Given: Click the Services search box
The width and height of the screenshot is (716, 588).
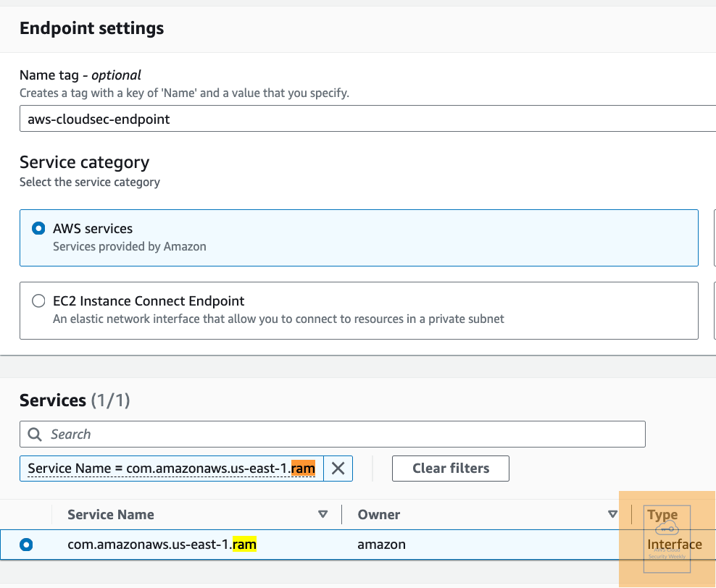Looking at the screenshot, I should (333, 434).
